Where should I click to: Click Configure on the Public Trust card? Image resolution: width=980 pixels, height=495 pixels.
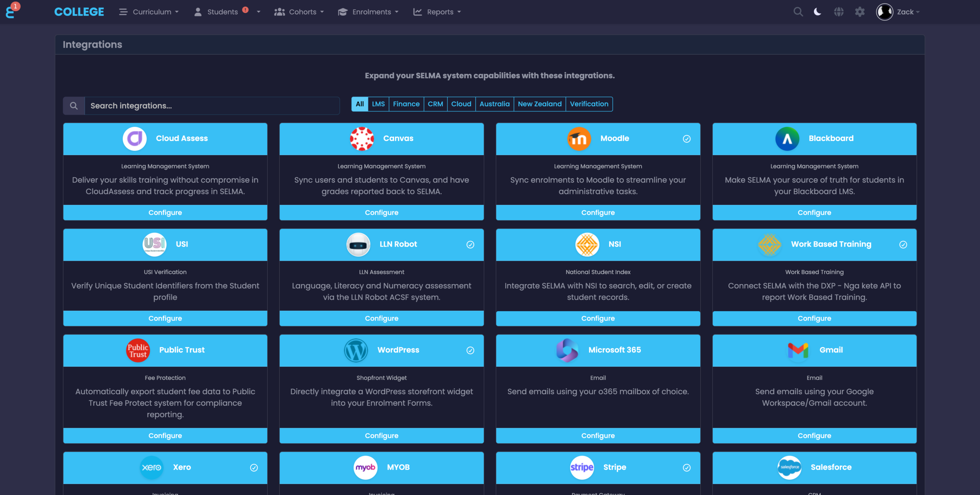click(x=165, y=435)
